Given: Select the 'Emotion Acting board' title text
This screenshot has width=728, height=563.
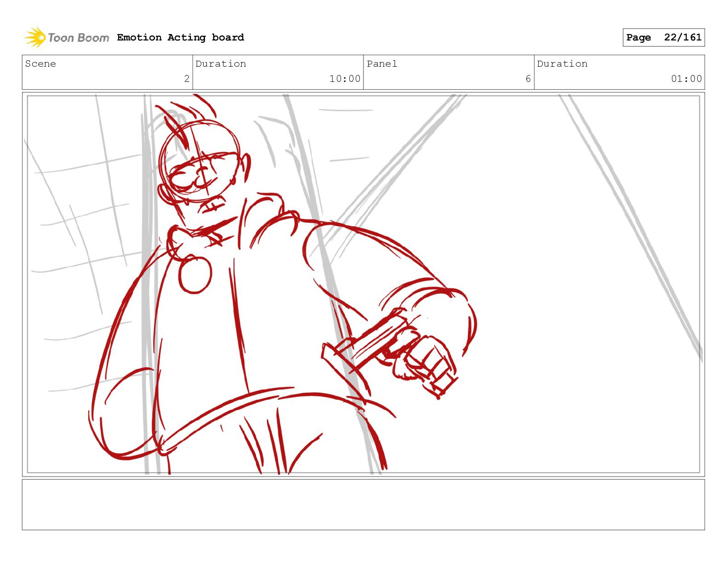Looking at the screenshot, I should [181, 37].
